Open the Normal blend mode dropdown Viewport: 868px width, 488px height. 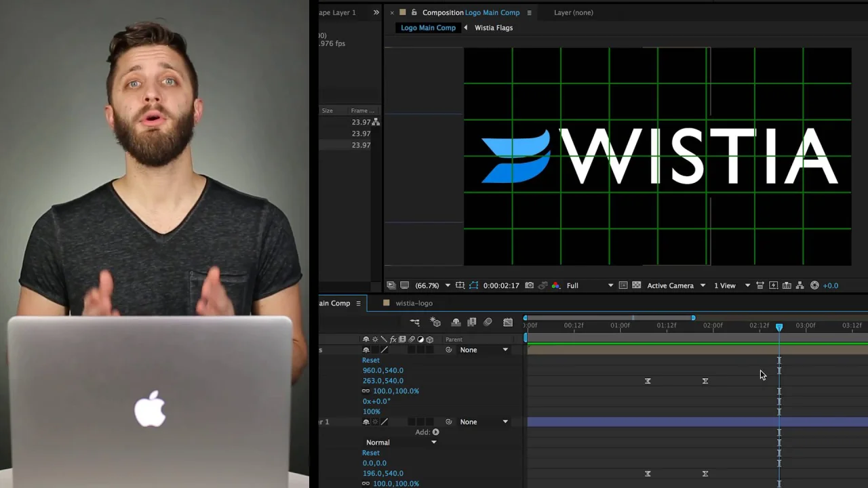tap(401, 443)
